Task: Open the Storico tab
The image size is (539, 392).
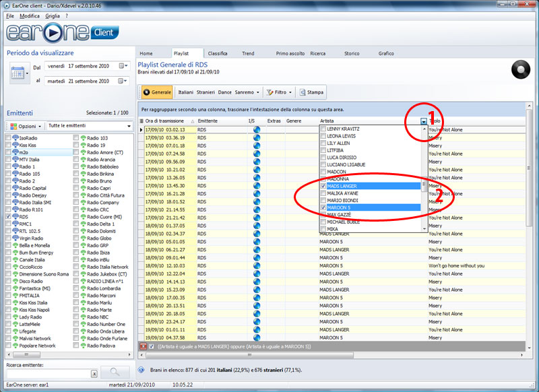Action: pyautogui.click(x=352, y=53)
